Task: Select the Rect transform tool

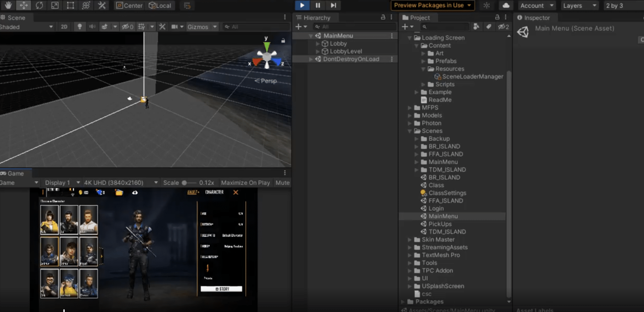Action: 70,5
